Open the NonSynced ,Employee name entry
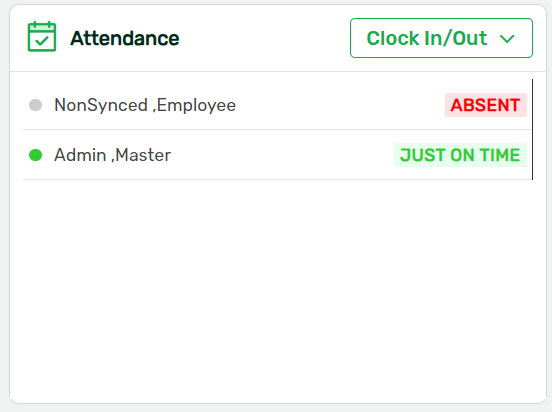552x412 pixels. pos(145,105)
